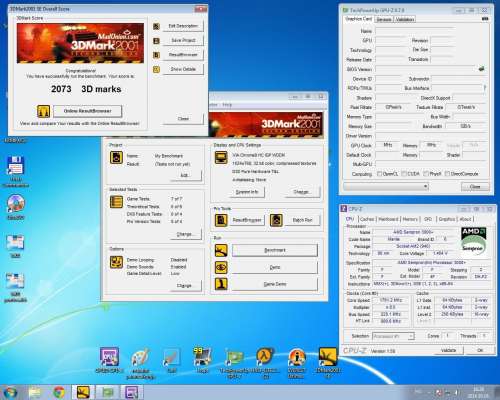Click the Online ResultBrowser button
This screenshot has width=500, height=400.
(x=88, y=111)
